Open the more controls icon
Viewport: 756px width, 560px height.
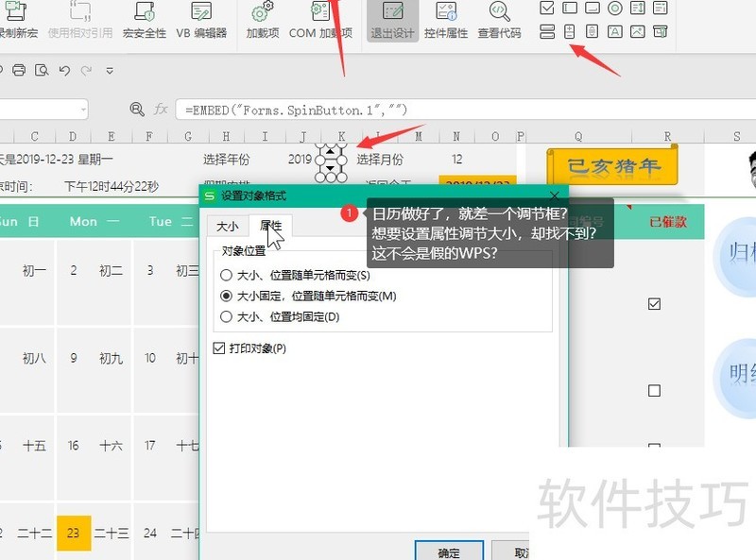[x=660, y=32]
